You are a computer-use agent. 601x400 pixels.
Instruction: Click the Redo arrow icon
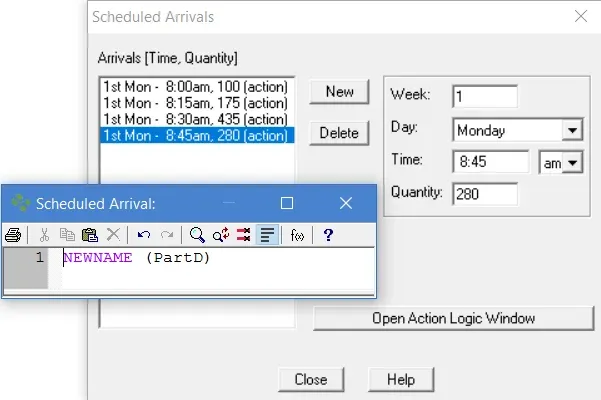point(167,235)
